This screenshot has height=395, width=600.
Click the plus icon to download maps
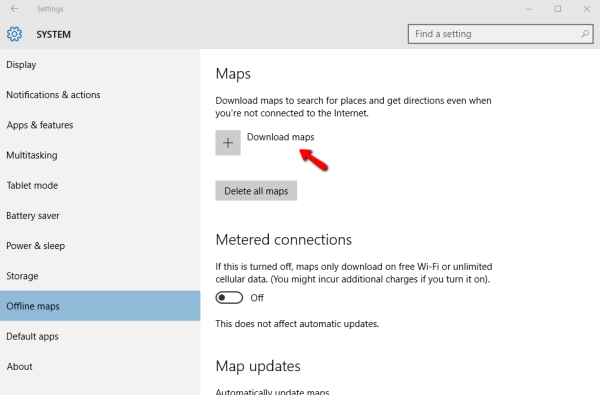click(228, 143)
